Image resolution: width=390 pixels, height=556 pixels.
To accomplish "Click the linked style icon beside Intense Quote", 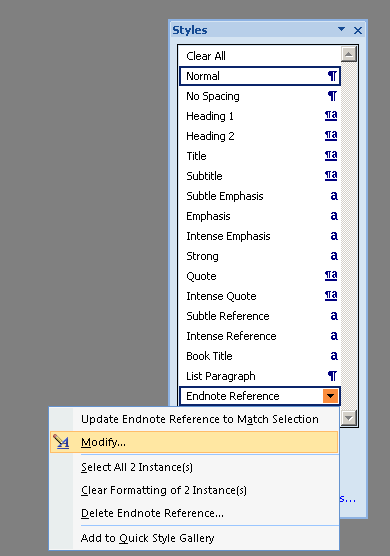I will 331,295.
